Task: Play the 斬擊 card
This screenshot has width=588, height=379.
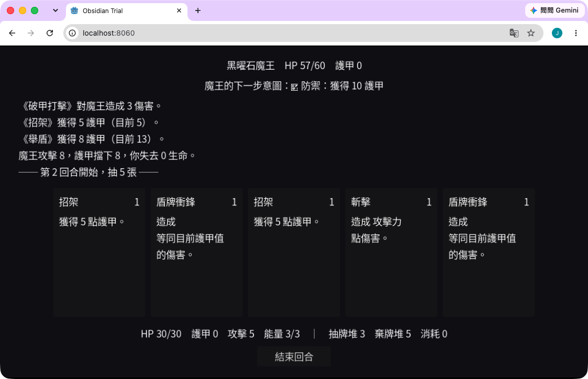Action: click(391, 253)
